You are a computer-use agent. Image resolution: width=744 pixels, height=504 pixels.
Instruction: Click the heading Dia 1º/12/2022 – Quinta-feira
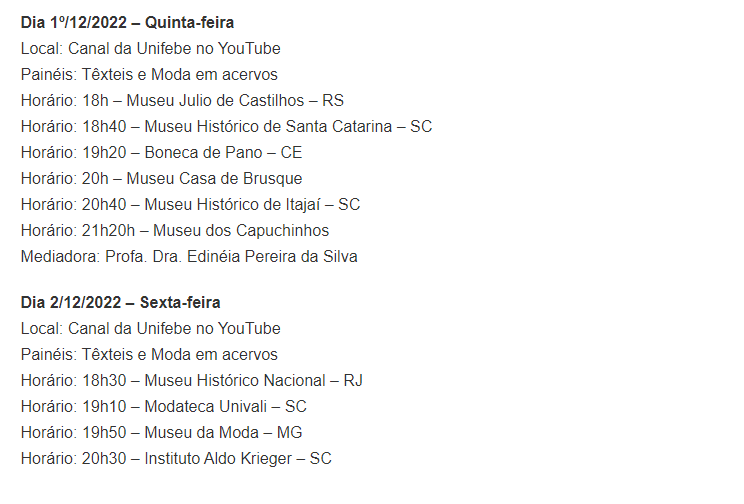tap(127, 23)
